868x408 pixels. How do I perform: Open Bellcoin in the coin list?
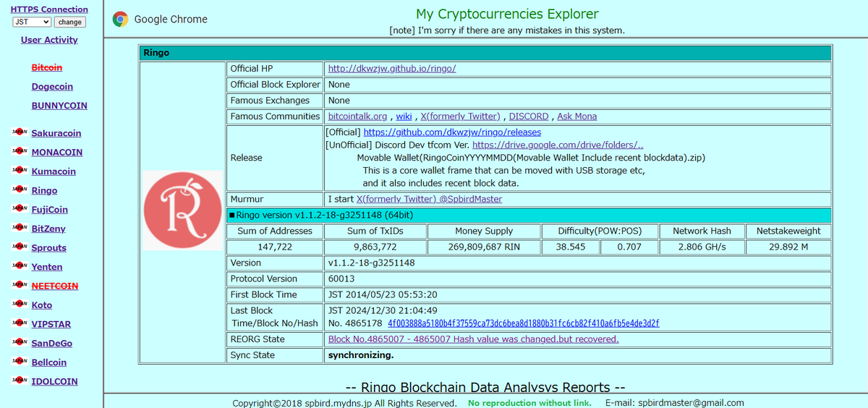(49, 362)
